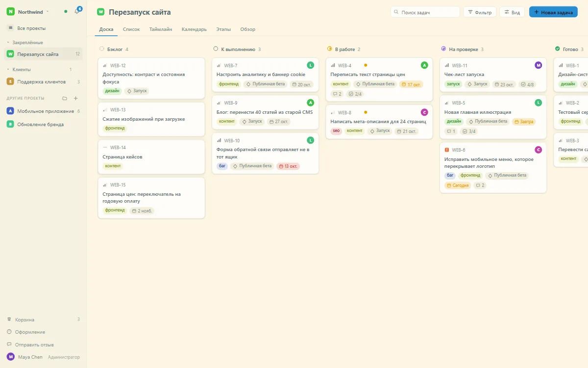Click the assignee avatar A on WEB-4

[424, 65]
